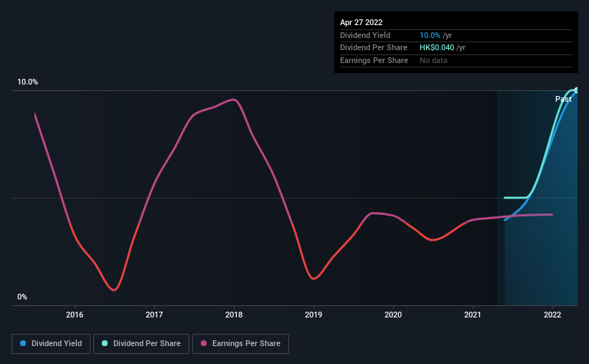Viewport: 589px width, 364px height.
Task: Click the 0% y-axis label
Action: [x=22, y=297]
